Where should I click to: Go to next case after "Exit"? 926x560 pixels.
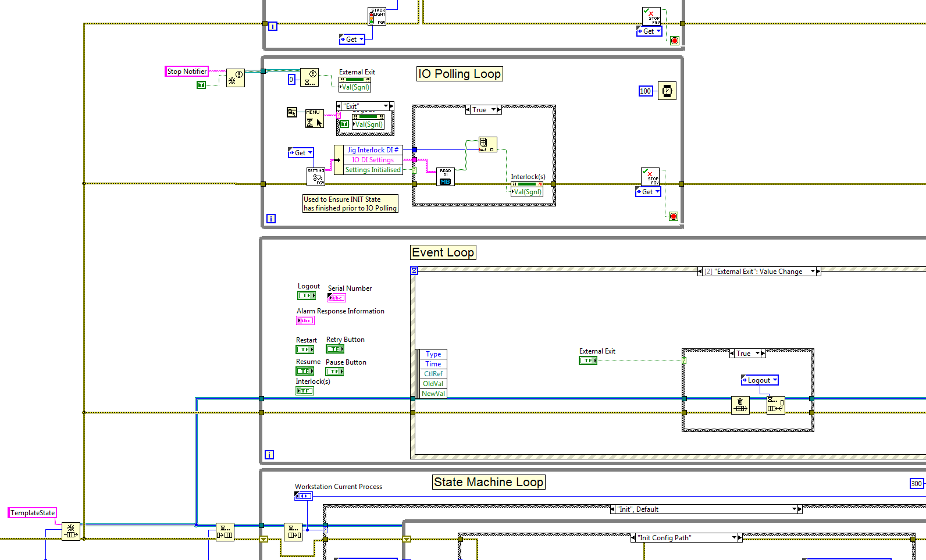(x=391, y=106)
